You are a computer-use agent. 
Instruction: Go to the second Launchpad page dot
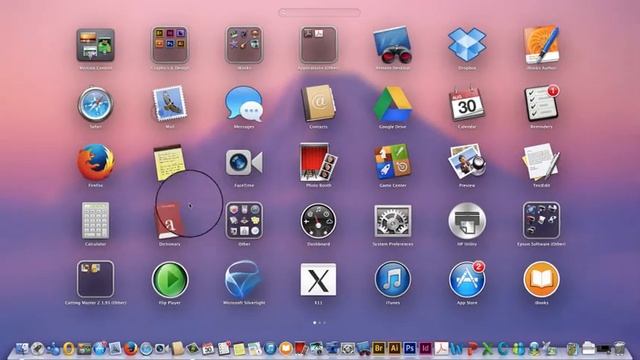320,323
